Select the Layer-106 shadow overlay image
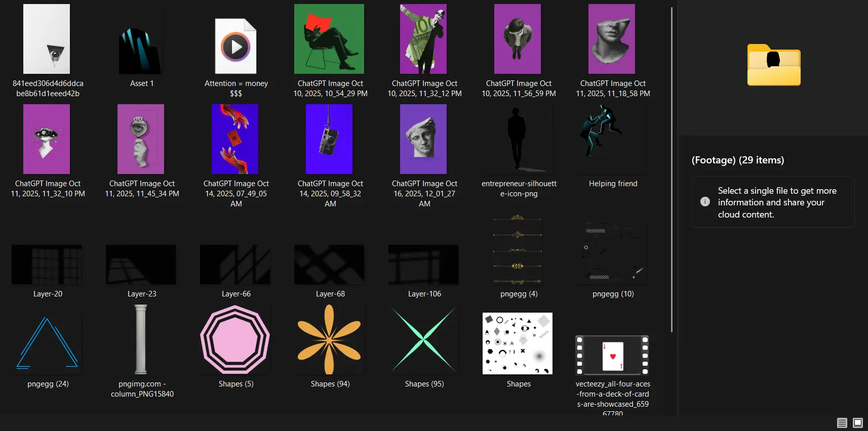Image resolution: width=868 pixels, height=431 pixels. (423, 265)
